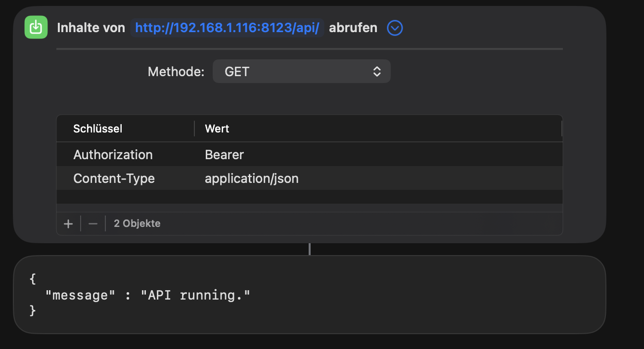Remove header with the minus button
This screenshot has width=644, height=349.
point(93,223)
